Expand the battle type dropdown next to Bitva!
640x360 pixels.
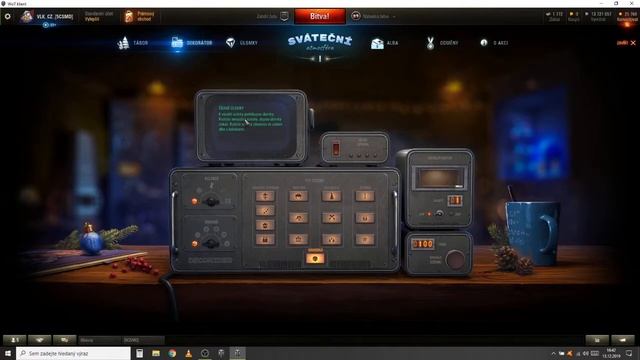(x=373, y=16)
